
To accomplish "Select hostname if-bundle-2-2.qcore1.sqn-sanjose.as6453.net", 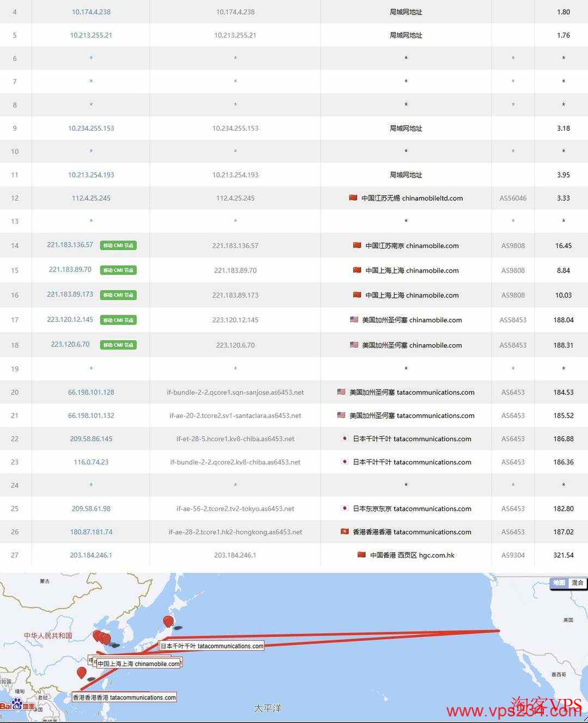I will point(235,392).
